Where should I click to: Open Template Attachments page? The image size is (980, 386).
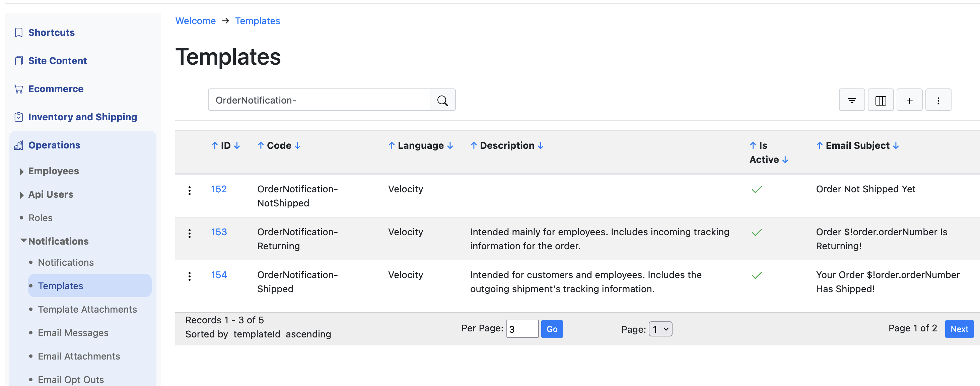click(87, 309)
